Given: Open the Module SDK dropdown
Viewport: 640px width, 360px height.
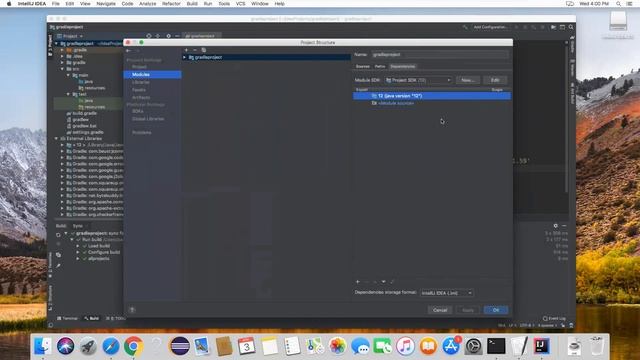Looking at the screenshot, I should (418, 80).
